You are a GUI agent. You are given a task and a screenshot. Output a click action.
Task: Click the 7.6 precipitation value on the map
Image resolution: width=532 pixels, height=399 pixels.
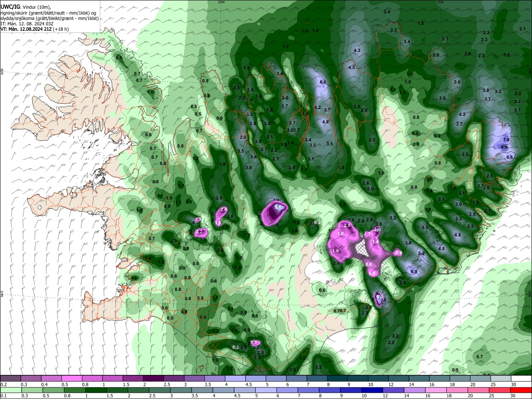tap(506, 140)
